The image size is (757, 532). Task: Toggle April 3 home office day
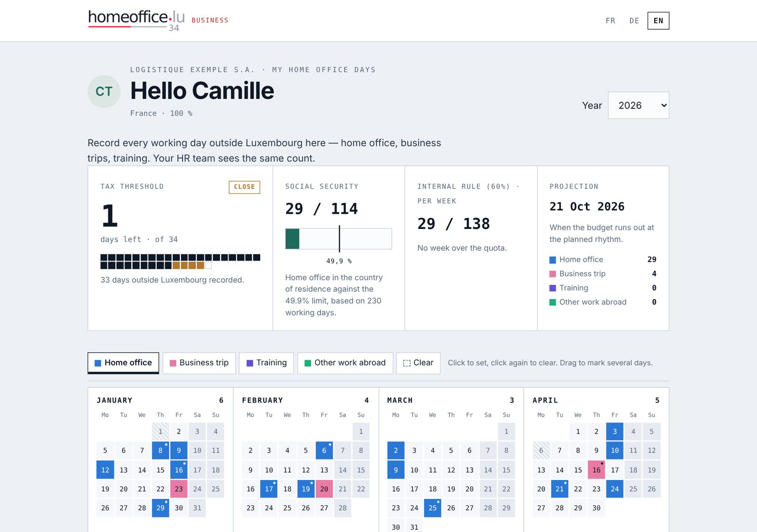pos(615,432)
